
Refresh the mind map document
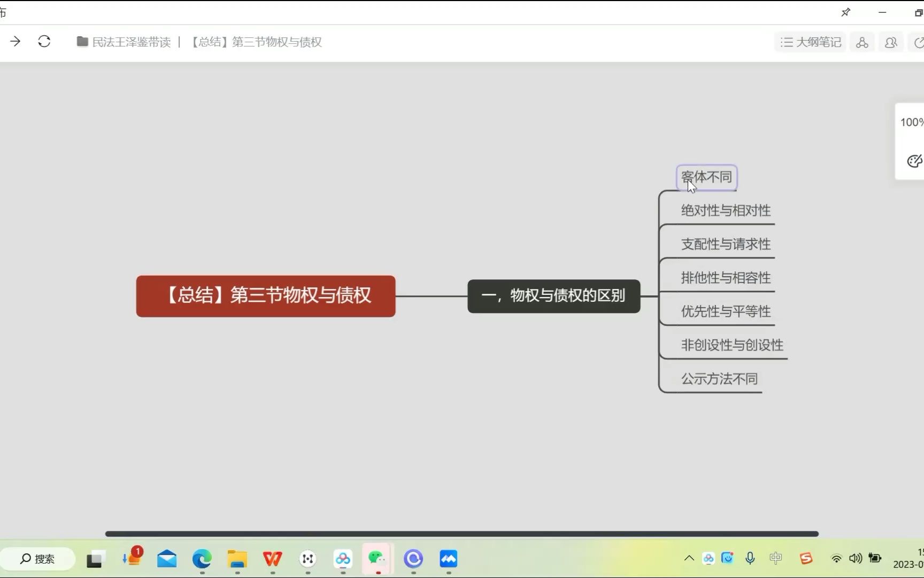click(44, 41)
